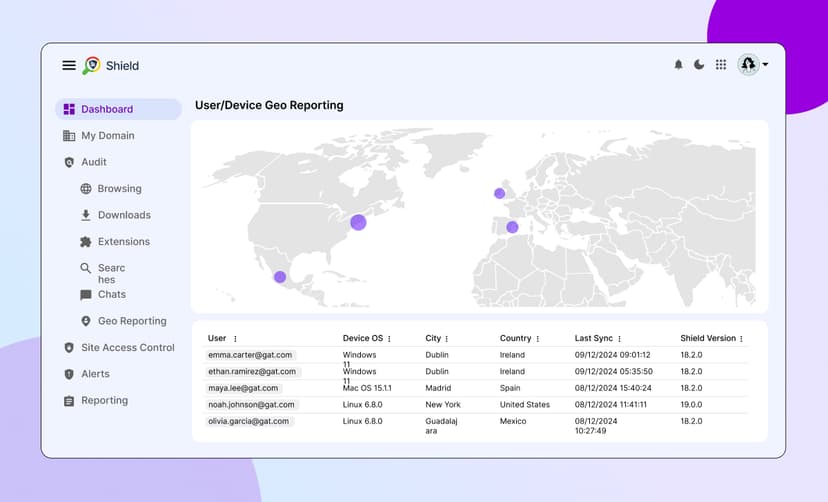Click the My Domain building icon
Viewport: 828px width, 502px height.
(69, 136)
